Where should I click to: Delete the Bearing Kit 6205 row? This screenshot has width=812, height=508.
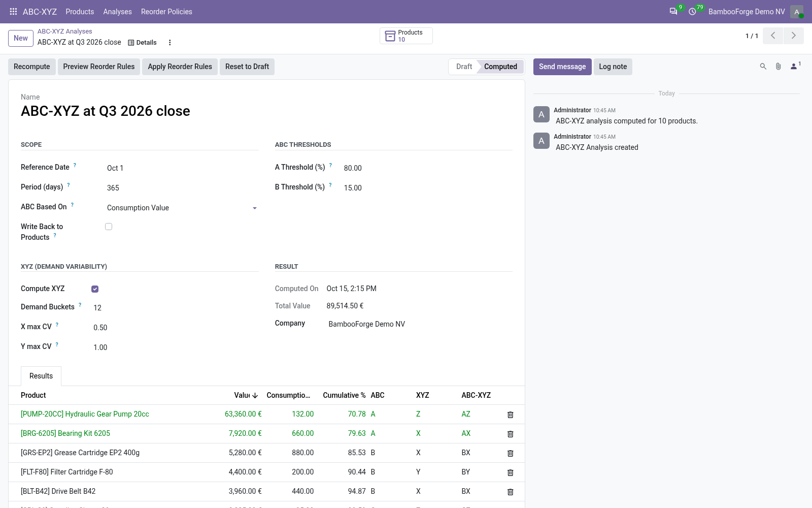coord(511,434)
